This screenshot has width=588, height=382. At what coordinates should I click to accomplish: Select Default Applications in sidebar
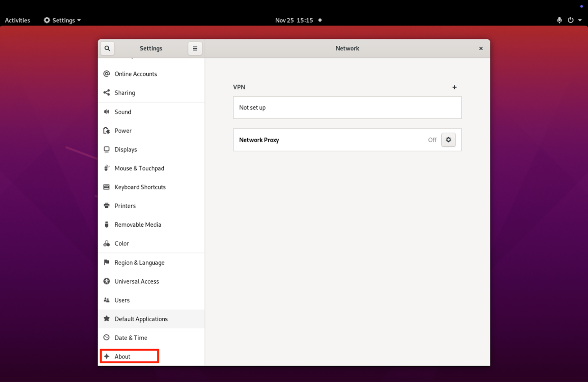[141, 319]
